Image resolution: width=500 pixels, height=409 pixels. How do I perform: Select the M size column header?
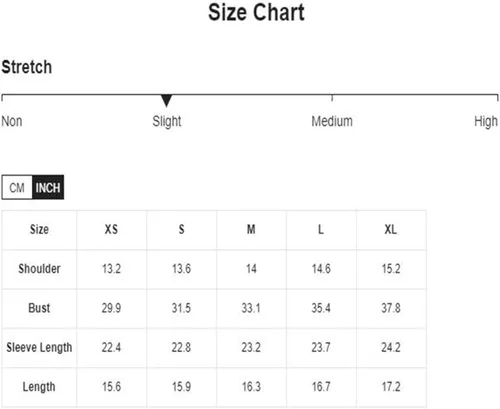(x=251, y=230)
